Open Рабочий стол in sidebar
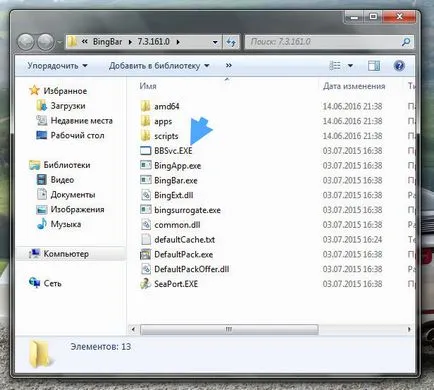This screenshot has height=390, width=434. coord(77,135)
